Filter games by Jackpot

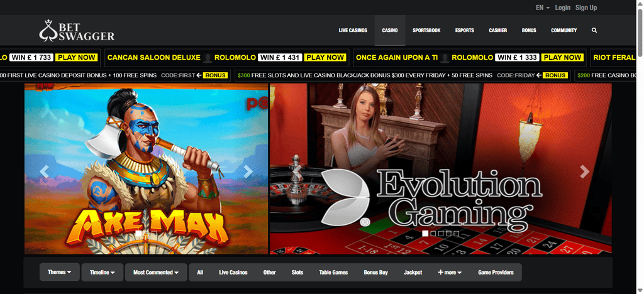point(413,272)
